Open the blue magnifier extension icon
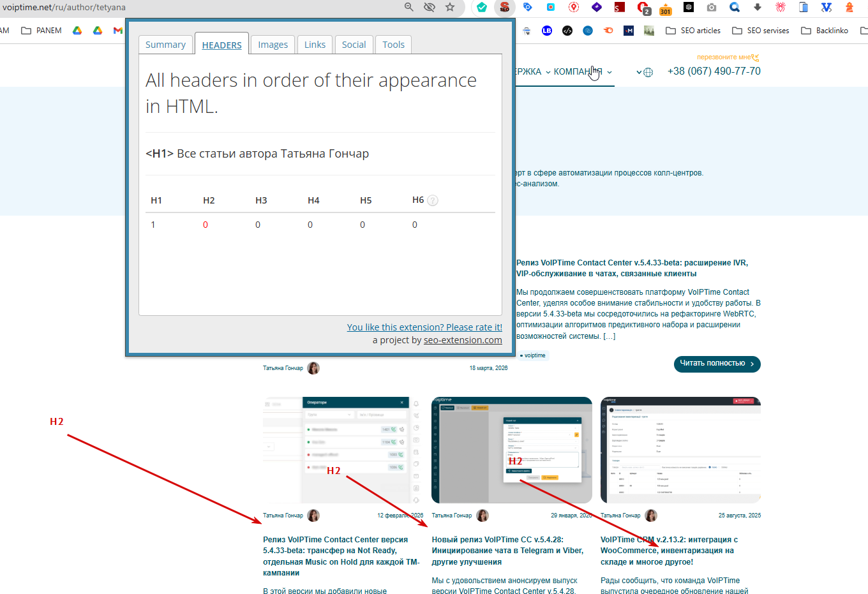This screenshot has height=594, width=868. click(x=735, y=7)
